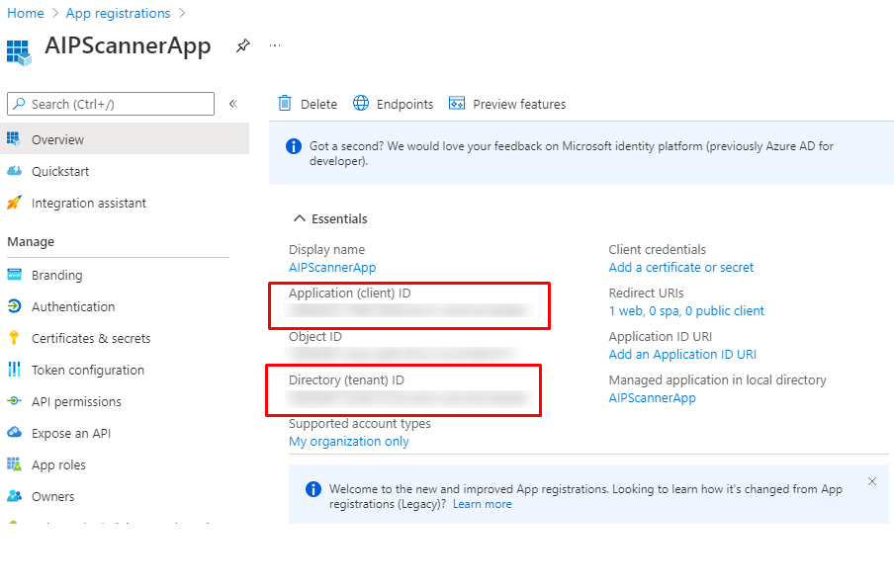Viewport: 894px width, 588px height.
Task: Click the Add a certificate or secret link
Action: point(680,268)
